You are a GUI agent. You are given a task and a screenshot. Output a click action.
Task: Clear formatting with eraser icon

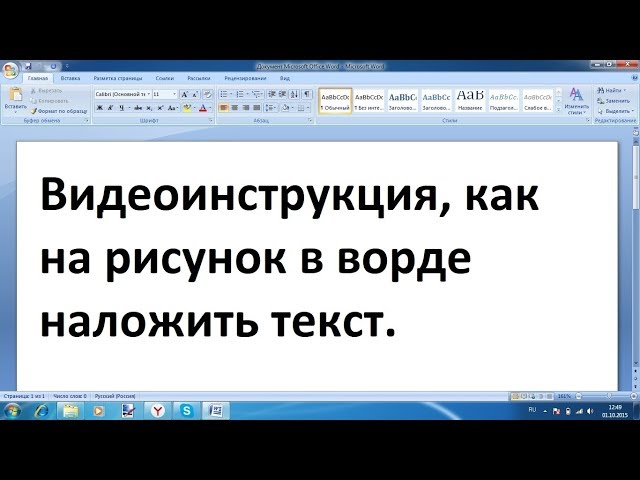208,94
